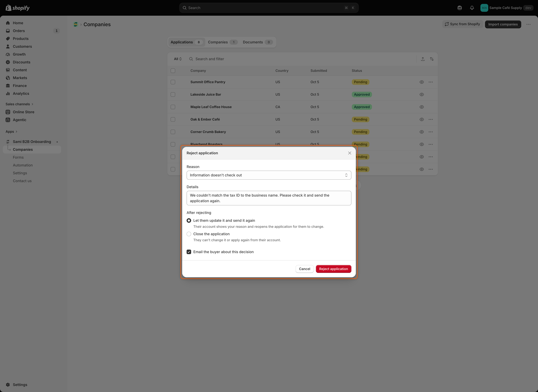Open the more actions menu for Oak & Ember Café
538x392 pixels.
click(x=431, y=119)
